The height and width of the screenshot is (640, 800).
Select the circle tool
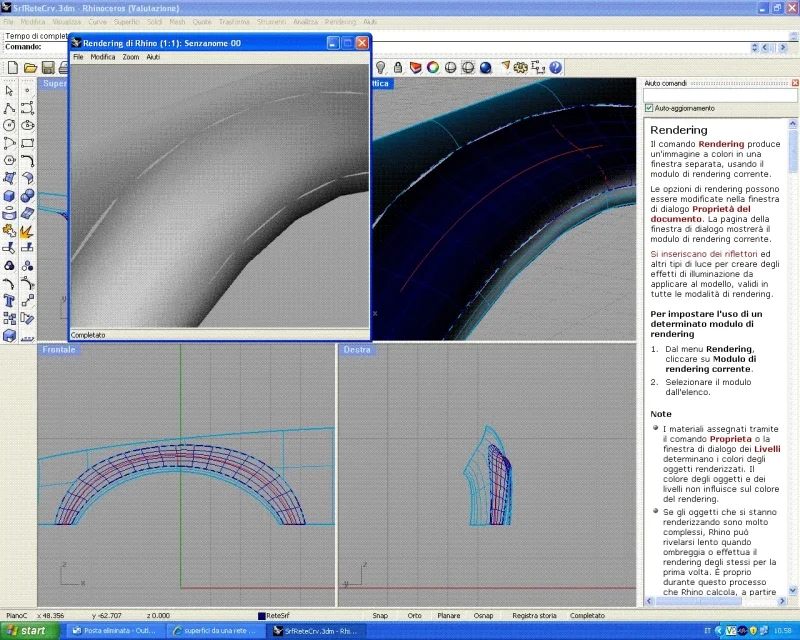(x=9, y=126)
